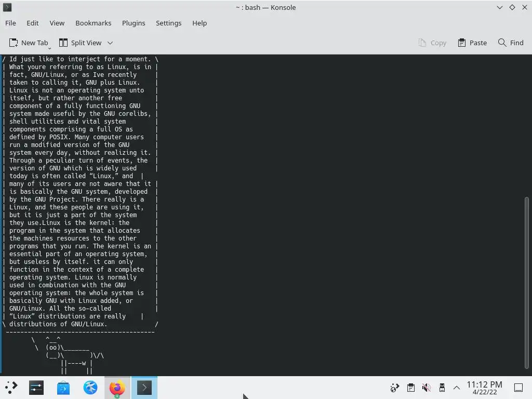
Task: Expand the New Tab dropdown arrow
Action: click(x=49, y=48)
